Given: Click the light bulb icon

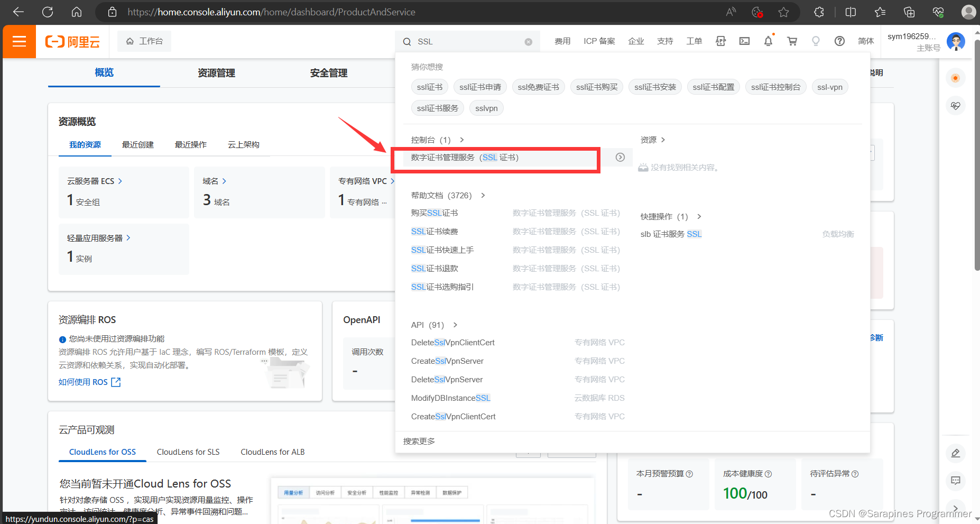Looking at the screenshot, I should point(816,41).
